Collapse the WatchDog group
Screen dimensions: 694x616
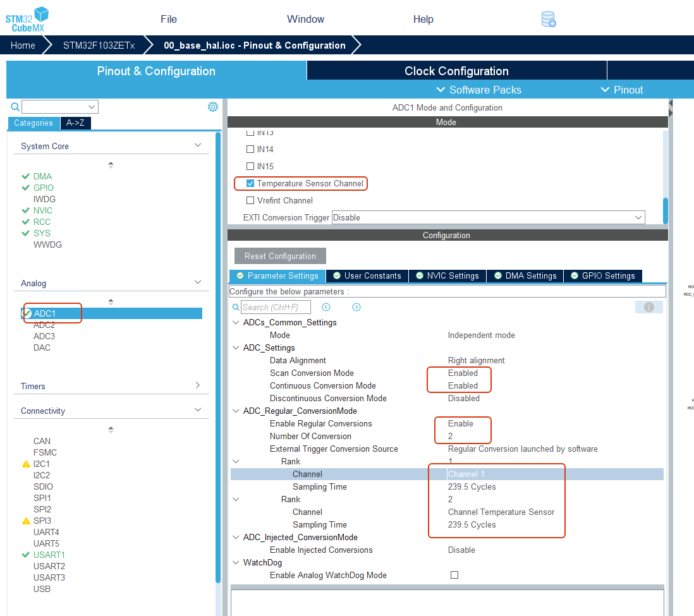236,562
